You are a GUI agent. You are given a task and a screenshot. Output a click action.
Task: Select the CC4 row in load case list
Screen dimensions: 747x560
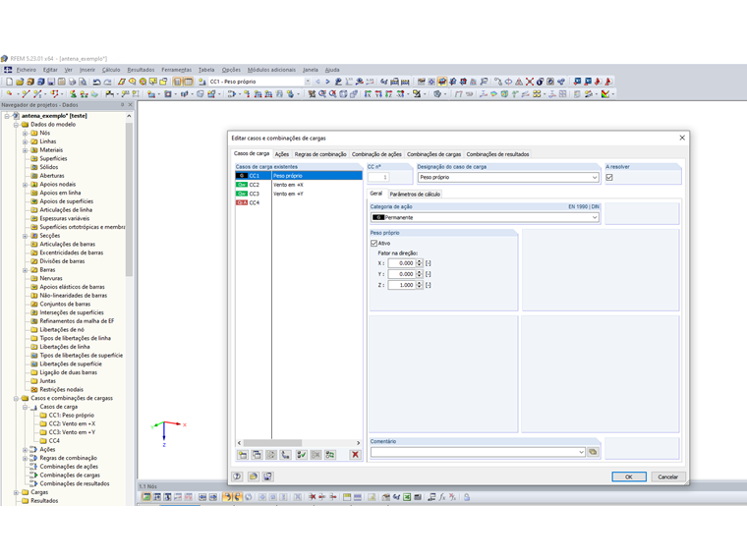299,202
